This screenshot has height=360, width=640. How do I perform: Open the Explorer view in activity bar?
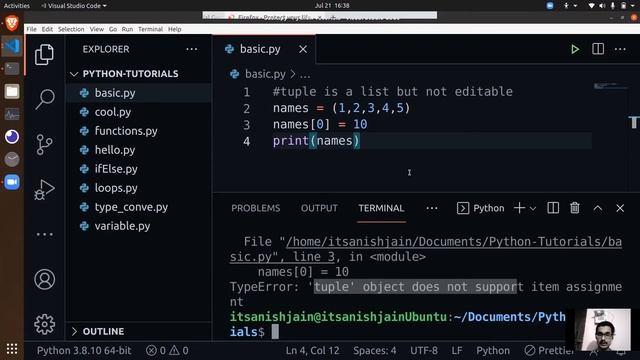pos(44,54)
